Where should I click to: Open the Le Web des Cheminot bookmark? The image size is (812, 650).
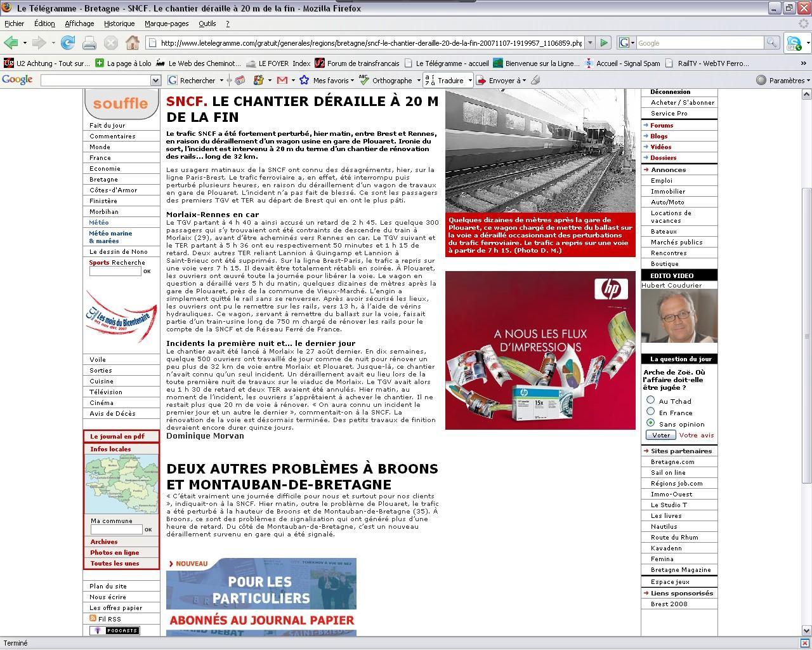tap(199, 63)
